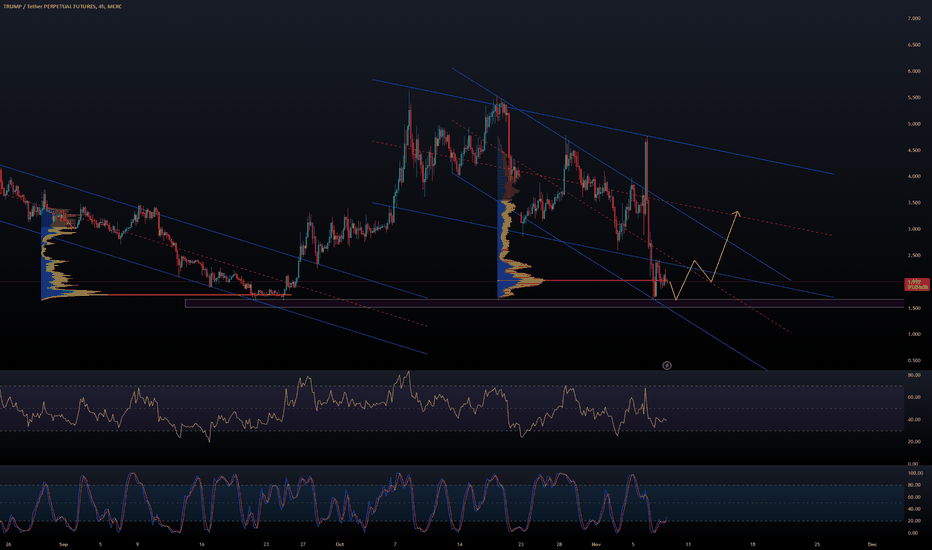Click the 28 date label on the time axis

coord(559,544)
